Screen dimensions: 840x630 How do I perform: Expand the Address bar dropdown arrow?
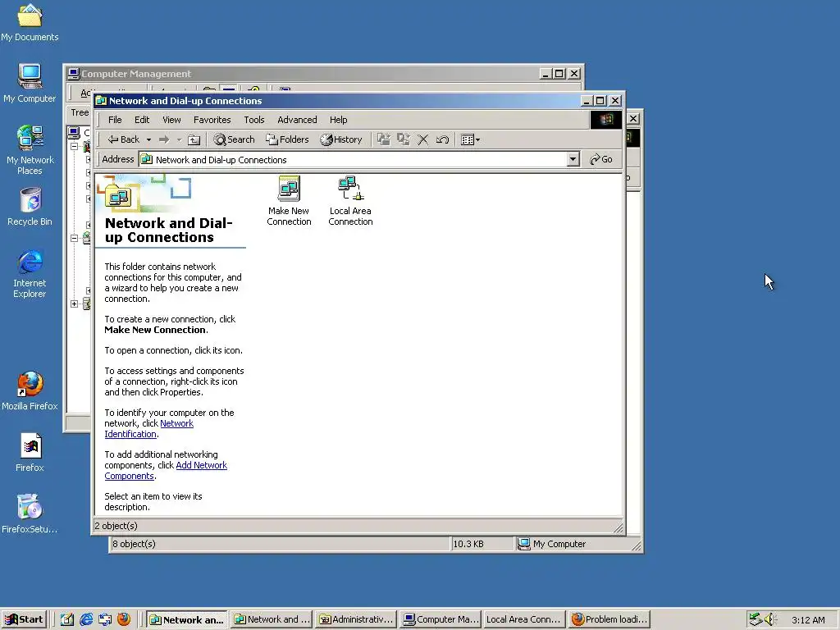tap(573, 159)
